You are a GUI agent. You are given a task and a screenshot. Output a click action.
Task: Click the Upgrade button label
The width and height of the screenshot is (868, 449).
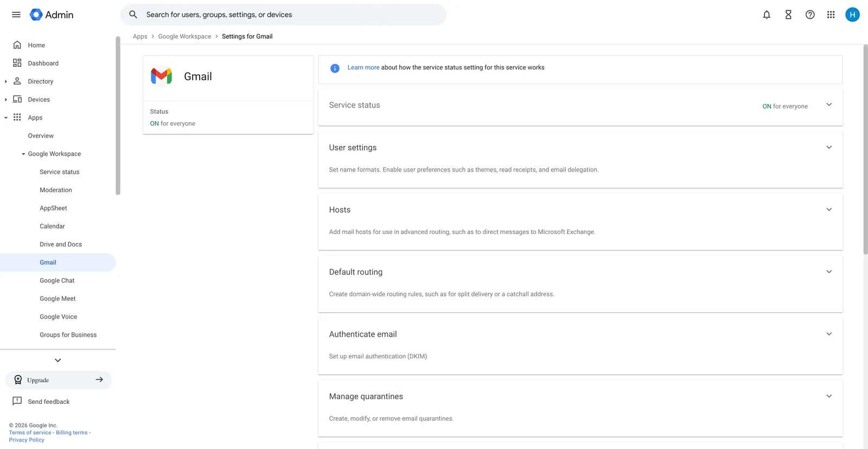38,380
